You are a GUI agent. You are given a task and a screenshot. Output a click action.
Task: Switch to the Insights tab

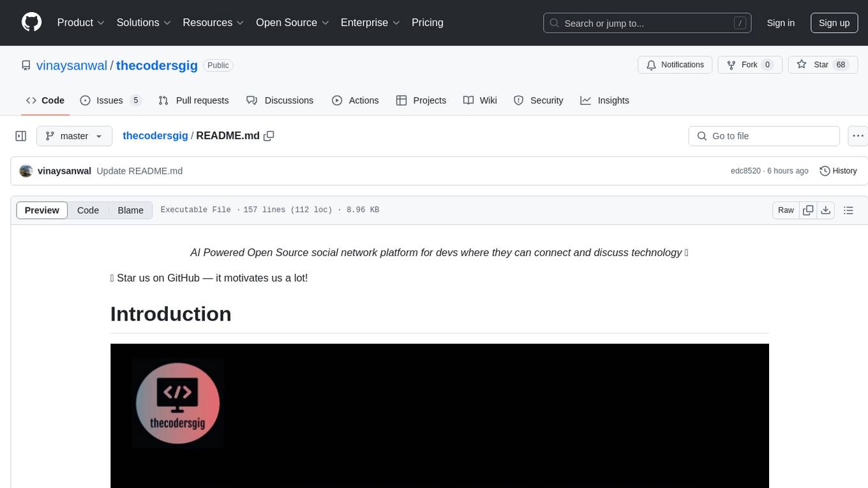[604, 100]
